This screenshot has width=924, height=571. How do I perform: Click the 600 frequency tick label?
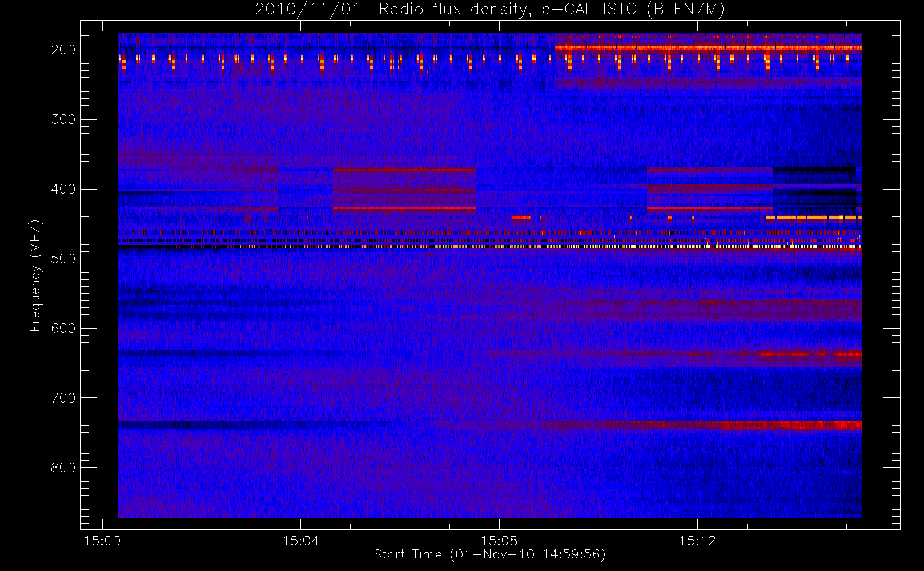[63, 328]
